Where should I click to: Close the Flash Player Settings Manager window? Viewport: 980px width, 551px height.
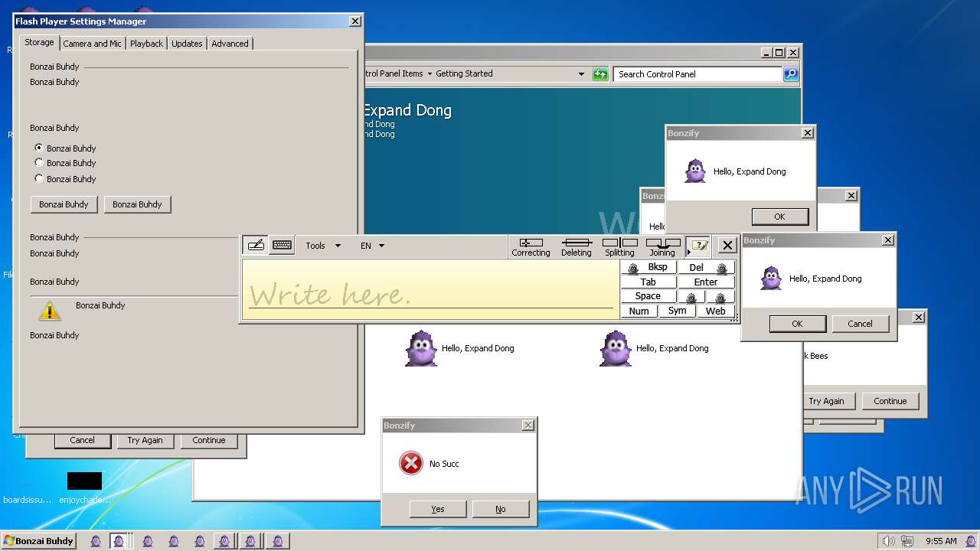coord(354,21)
